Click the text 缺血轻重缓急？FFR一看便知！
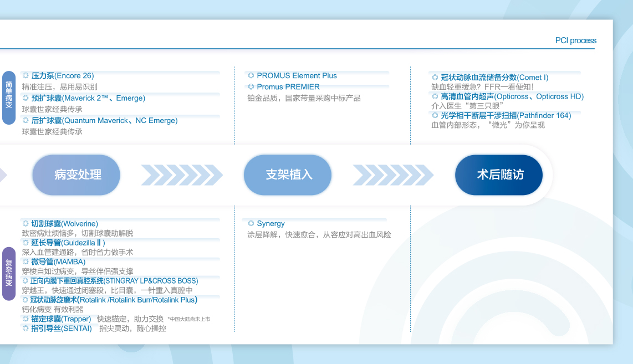The height and width of the screenshot is (364, 633). pyautogui.click(x=482, y=87)
